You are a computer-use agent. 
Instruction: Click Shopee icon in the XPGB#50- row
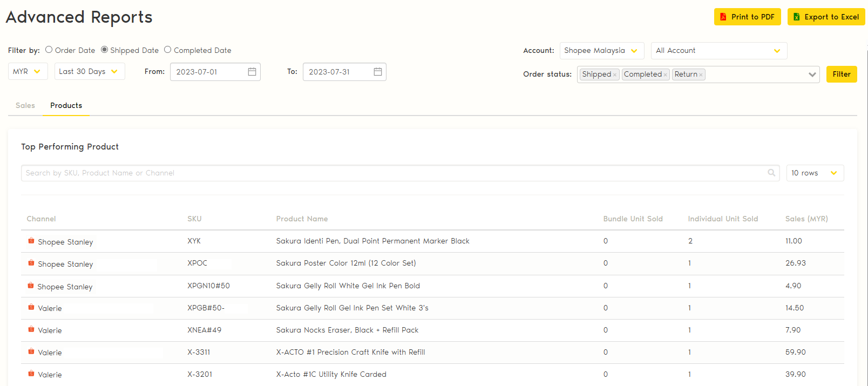(x=31, y=307)
